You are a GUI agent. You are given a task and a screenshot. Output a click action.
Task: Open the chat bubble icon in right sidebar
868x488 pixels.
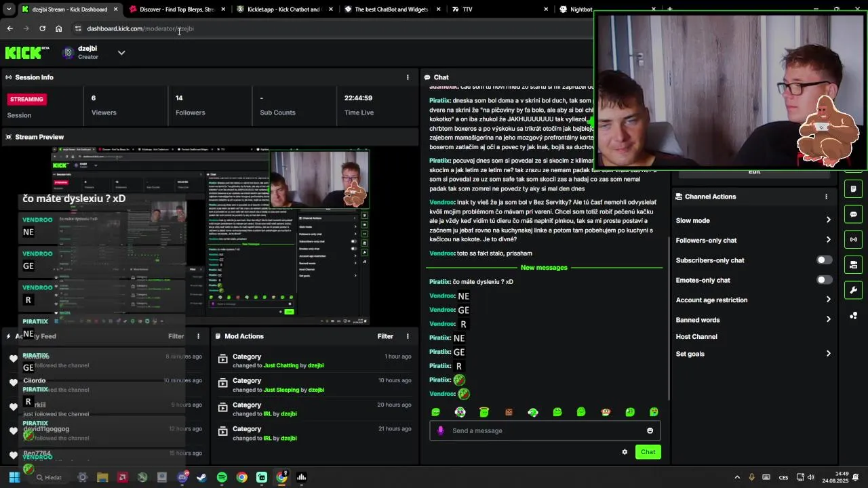pos(853,214)
